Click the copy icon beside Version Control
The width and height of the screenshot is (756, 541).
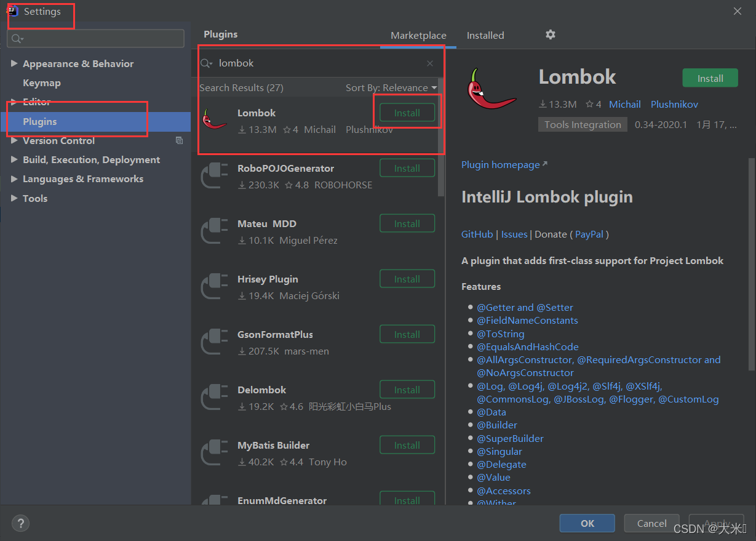point(179,140)
